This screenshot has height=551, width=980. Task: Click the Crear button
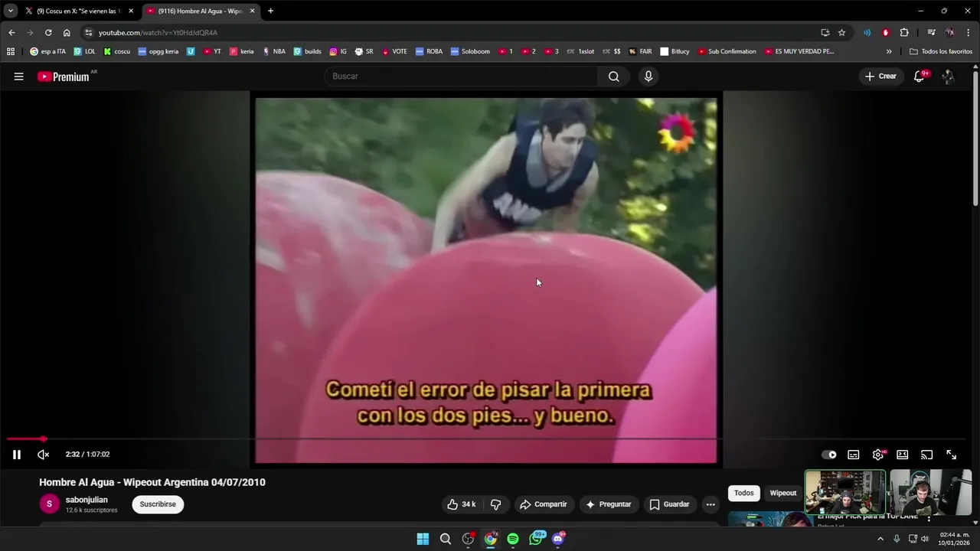(x=880, y=77)
